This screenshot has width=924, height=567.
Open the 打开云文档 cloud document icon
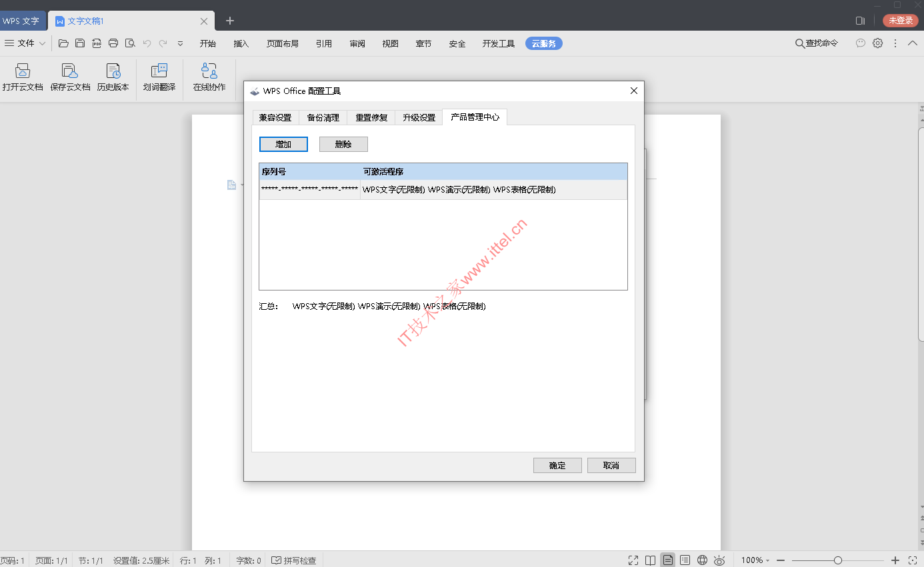(x=23, y=77)
